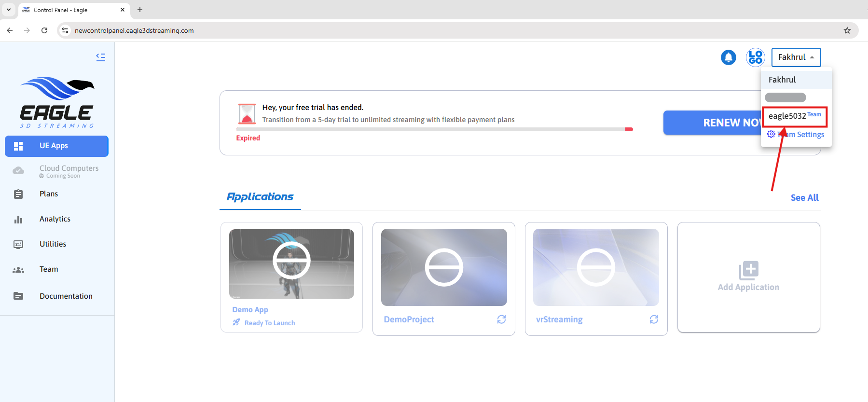Image resolution: width=868 pixels, height=402 pixels.
Task: Select eagle5032 Team from the dropdown
Action: pos(794,116)
